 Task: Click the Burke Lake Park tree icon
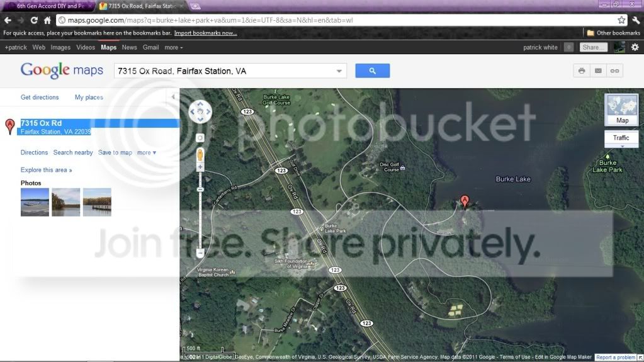pyautogui.click(x=607, y=156)
